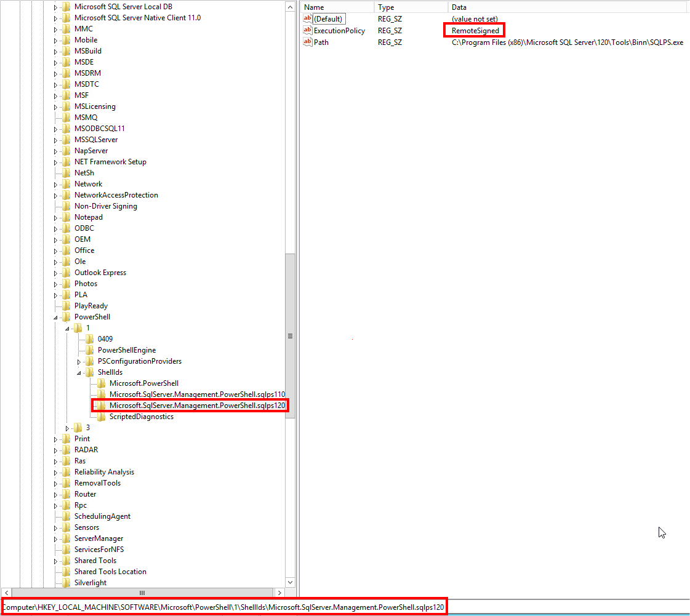Screen dimensions: 690x616
Task: Expand the Reliability Analysis key
Action: pyautogui.click(x=55, y=473)
